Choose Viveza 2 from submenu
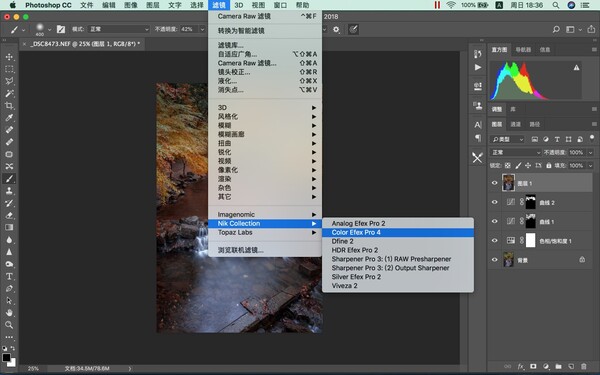 398,285
